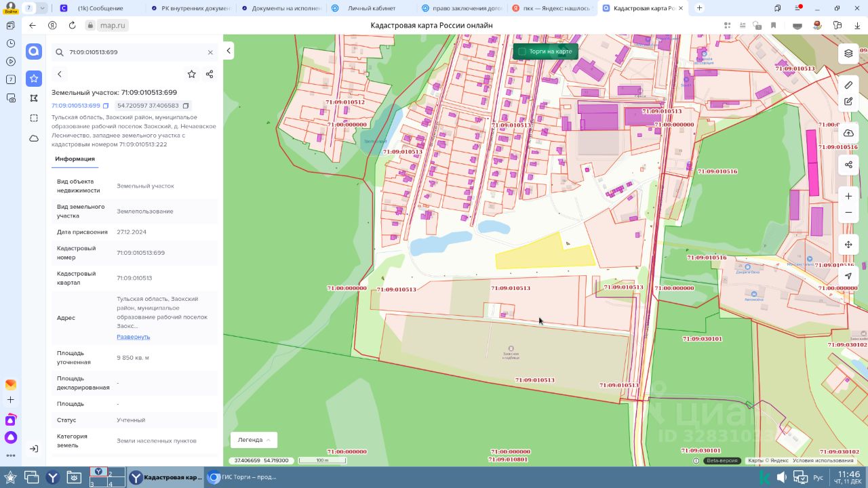The width and height of the screenshot is (868, 488).
Task: Open the cadastral number link 71:09:010513:699
Action: point(75,106)
